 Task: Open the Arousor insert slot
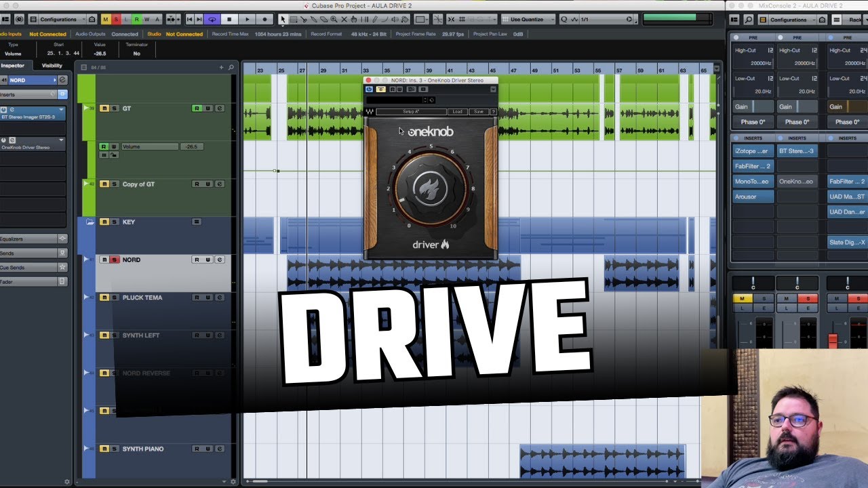[x=753, y=197]
